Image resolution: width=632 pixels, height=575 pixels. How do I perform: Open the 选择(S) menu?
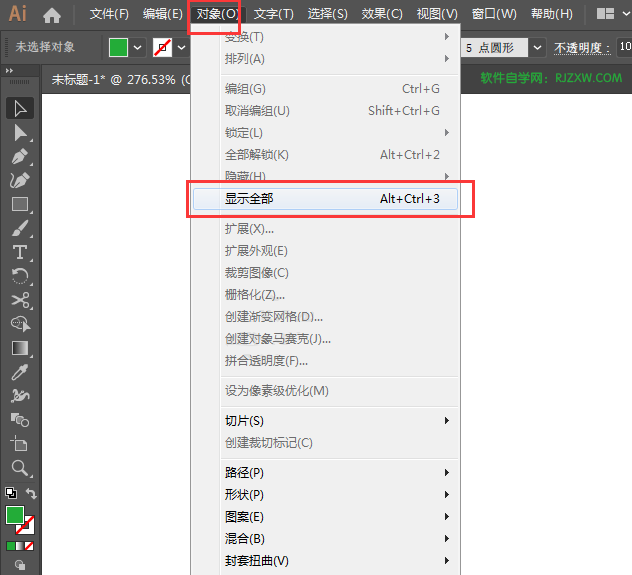coord(327,14)
